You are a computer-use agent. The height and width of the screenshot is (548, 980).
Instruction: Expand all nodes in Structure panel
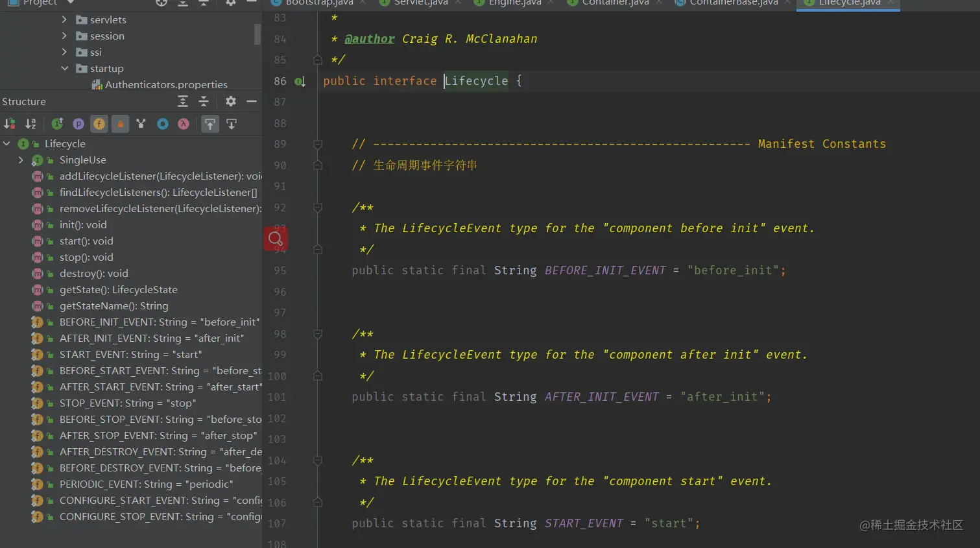click(x=183, y=101)
